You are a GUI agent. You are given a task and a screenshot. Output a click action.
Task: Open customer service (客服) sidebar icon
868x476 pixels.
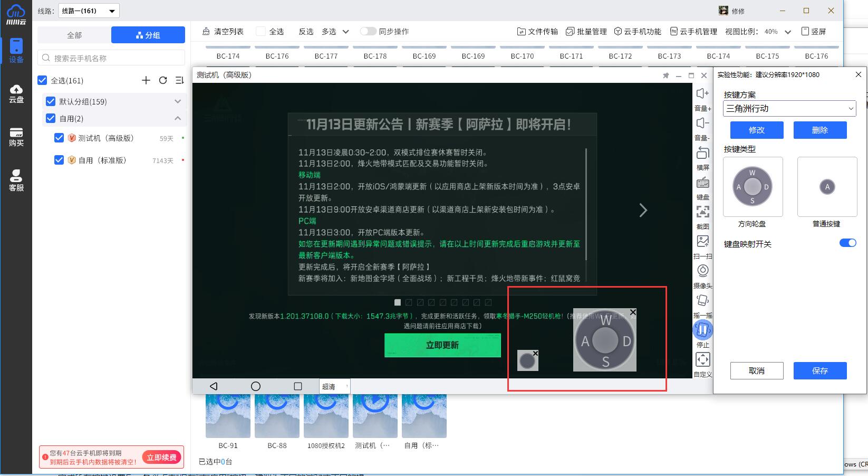pos(16,180)
